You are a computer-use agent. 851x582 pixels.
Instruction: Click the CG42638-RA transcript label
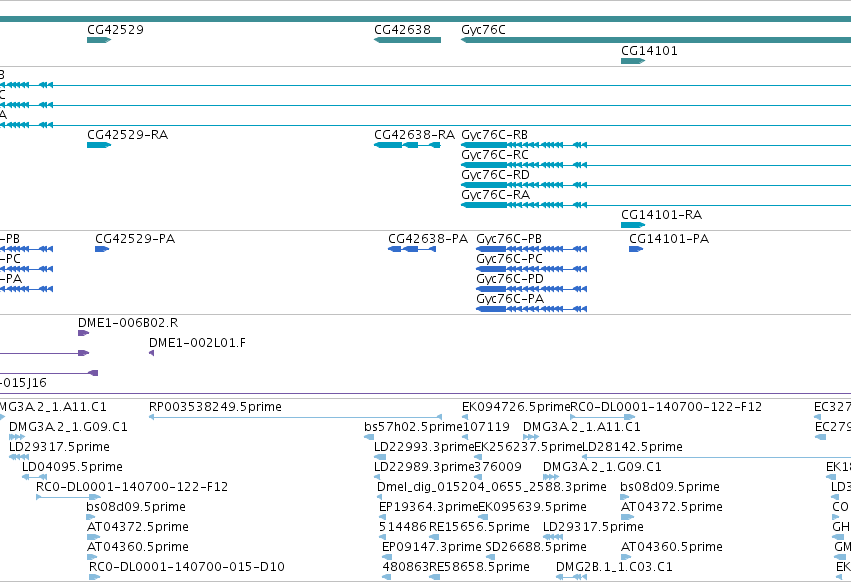point(415,135)
